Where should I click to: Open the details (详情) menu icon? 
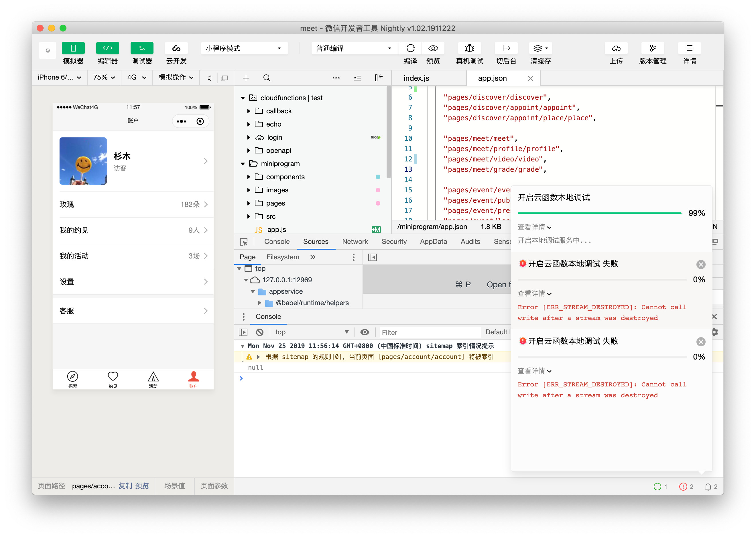pyautogui.click(x=690, y=48)
